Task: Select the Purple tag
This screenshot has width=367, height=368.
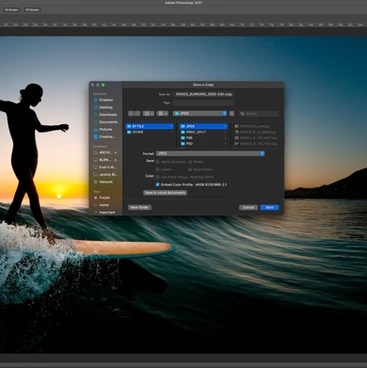Action: (102, 198)
